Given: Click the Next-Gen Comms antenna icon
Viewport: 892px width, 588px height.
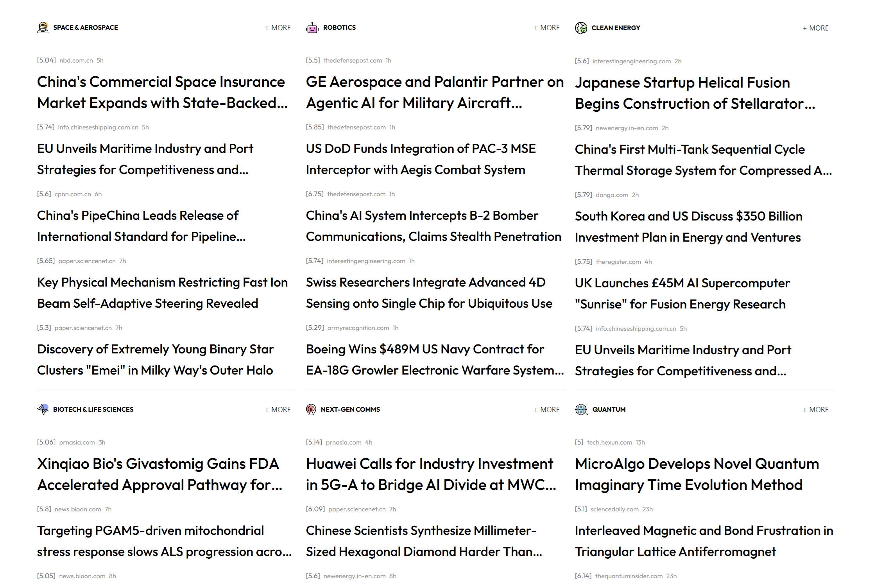Looking at the screenshot, I should pos(311,409).
